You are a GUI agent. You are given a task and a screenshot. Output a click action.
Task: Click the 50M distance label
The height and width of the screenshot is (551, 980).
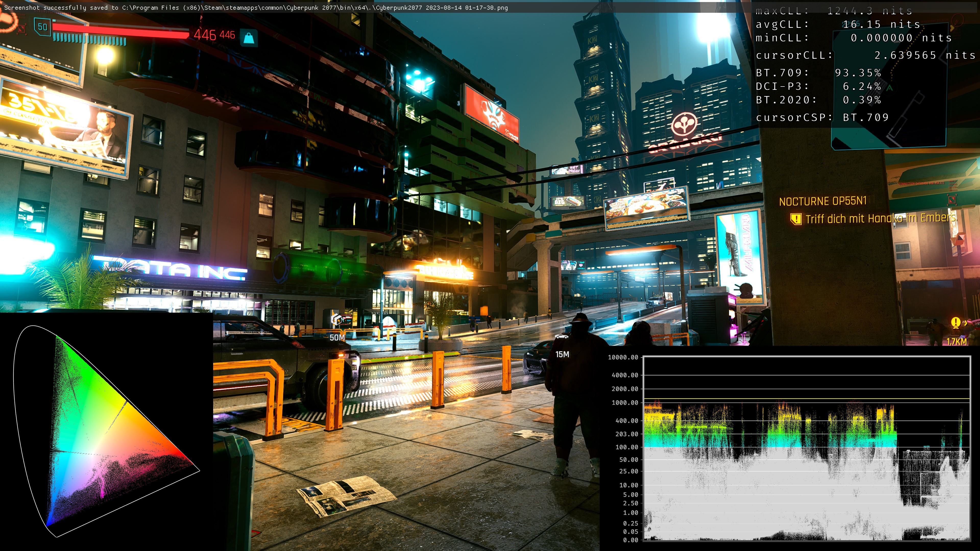(337, 337)
